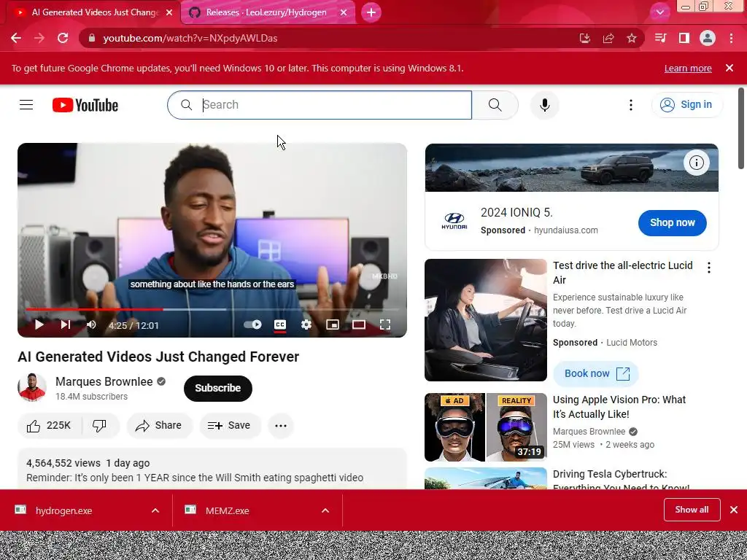
Task: Bookmark this page with star icon
Action: (x=632, y=38)
